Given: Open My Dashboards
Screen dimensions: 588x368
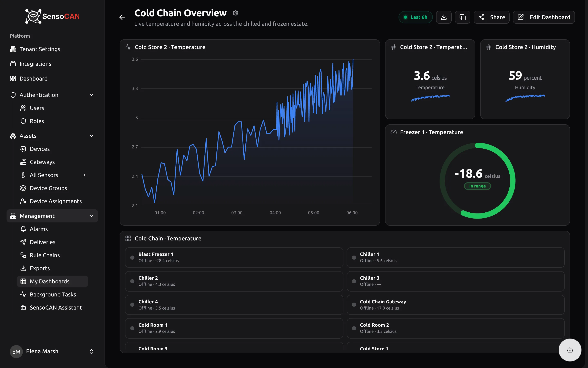Looking at the screenshot, I should coord(52,281).
